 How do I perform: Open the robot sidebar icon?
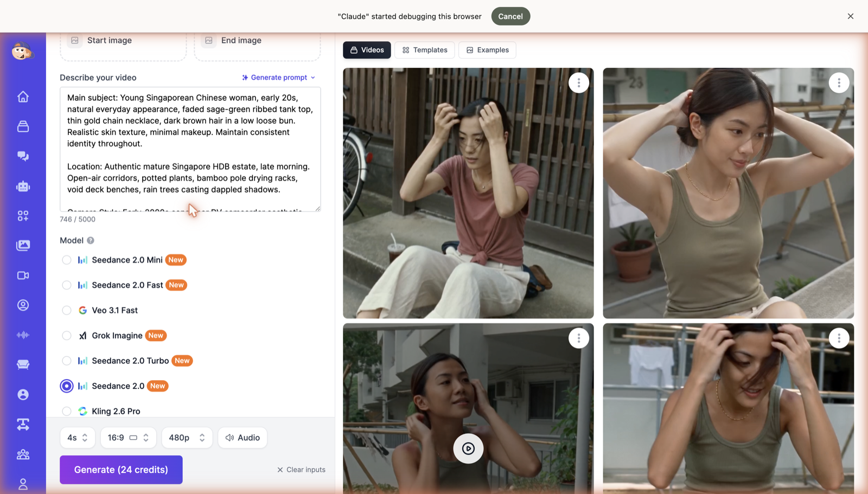23,186
